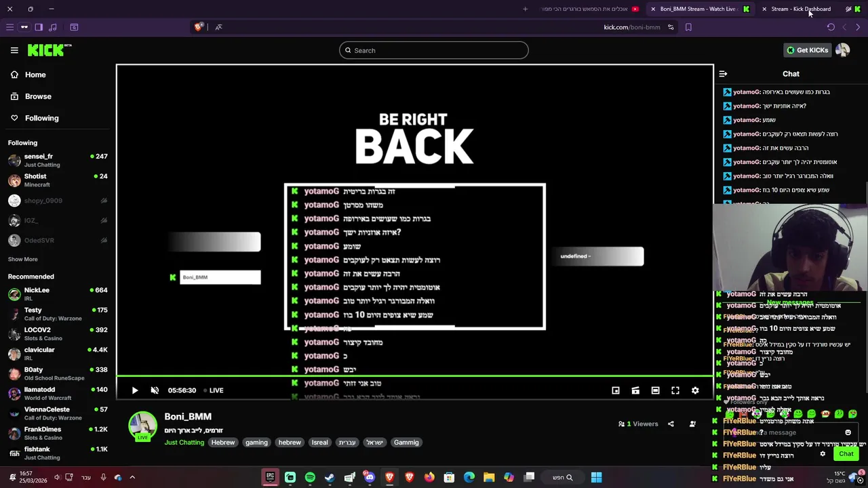
Task: Open the Windows Start menu
Action: 596,477
